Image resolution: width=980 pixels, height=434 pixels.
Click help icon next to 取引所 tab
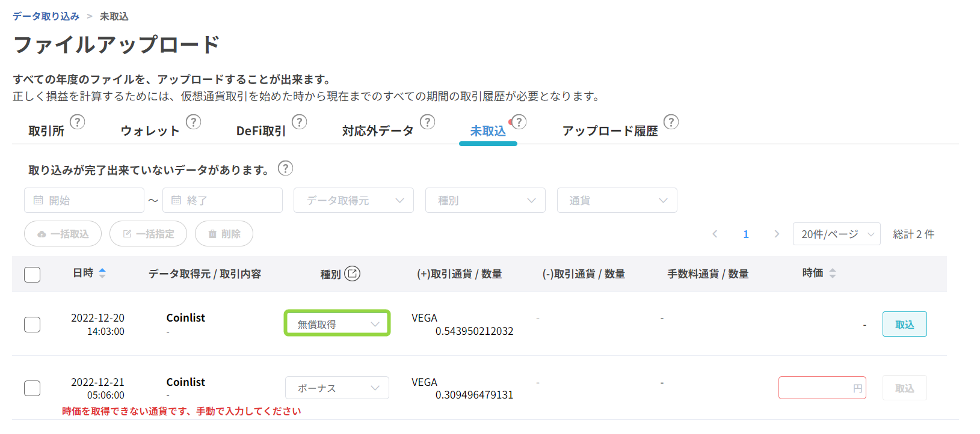pos(77,122)
